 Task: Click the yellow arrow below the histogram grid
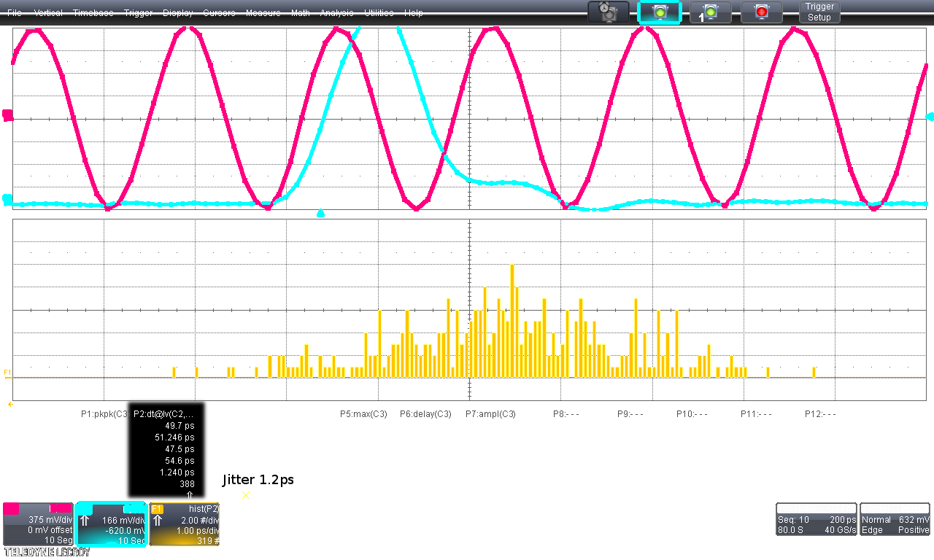10,404
